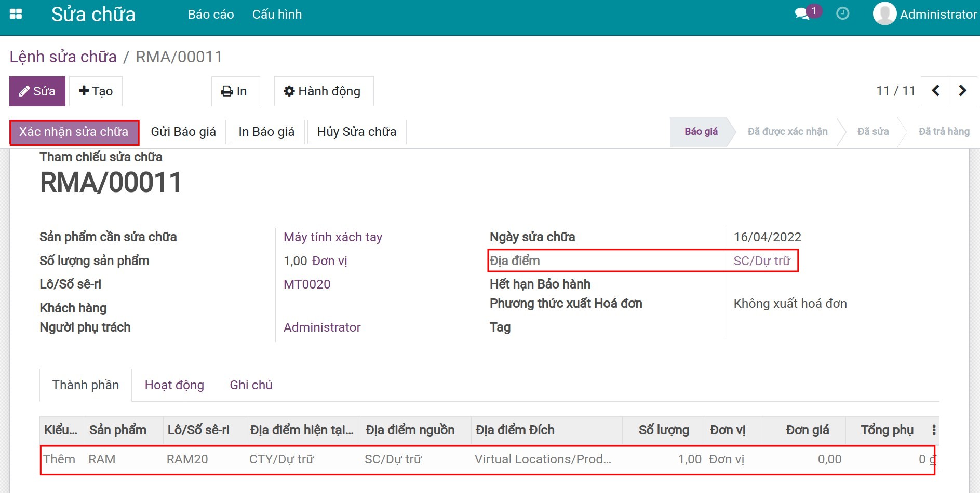Click the Tạo create button
Screen dimensions: 980x493
tap(96, 91)
